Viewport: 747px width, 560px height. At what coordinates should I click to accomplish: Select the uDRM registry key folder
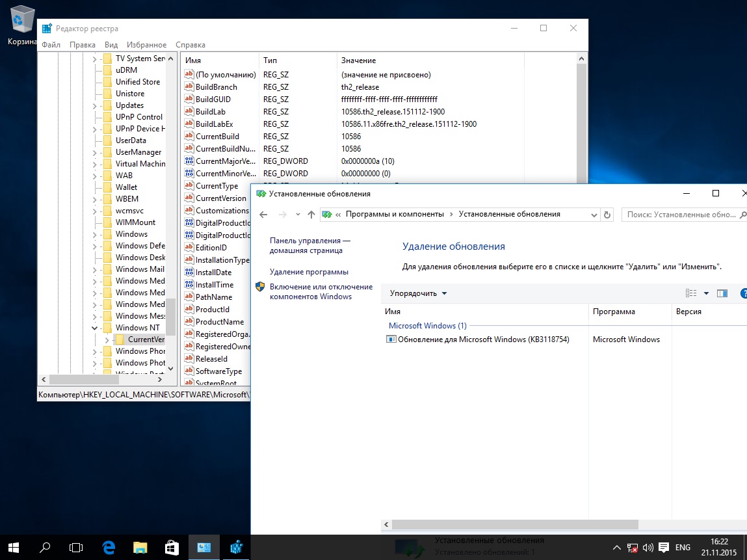pos(126,70)
